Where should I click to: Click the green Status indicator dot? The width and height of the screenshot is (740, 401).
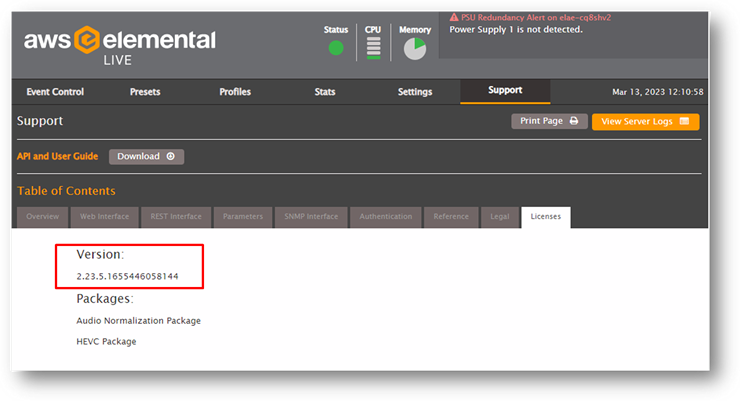click(336, 48)
